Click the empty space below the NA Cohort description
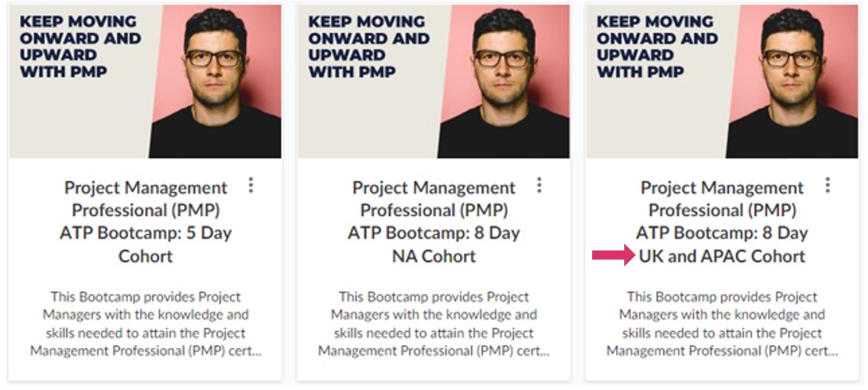 point(433,369)
